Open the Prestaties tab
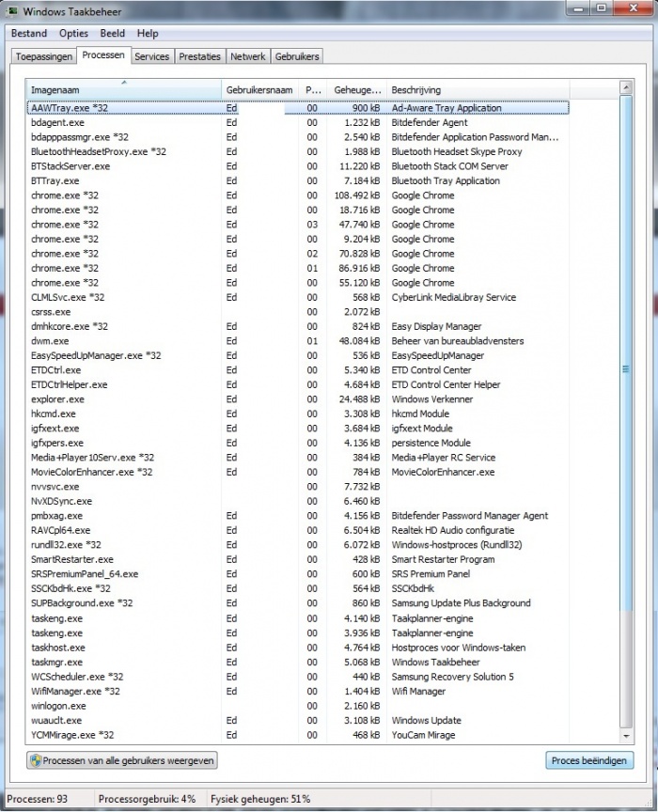Viewport: 658px width, 812px height. click(x=199, y=56)
